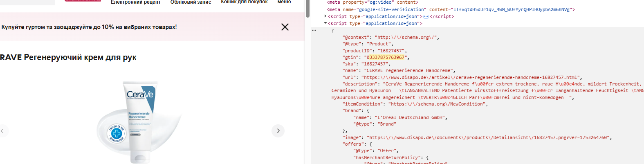Click the CeraVe hand cream product image
The width and height of the screenshot is (644, 164).
point(139,122)
